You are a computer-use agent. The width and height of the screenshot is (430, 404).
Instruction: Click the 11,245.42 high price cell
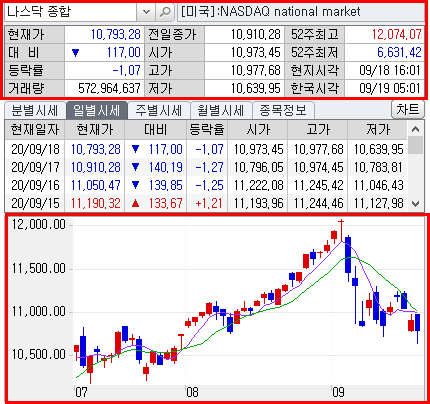pos(318,185)
